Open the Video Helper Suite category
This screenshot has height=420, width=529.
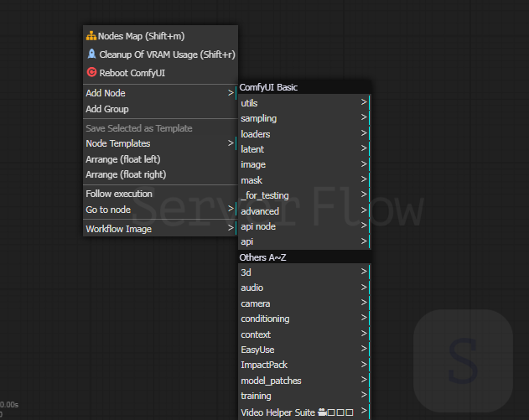tap(304, 412)
